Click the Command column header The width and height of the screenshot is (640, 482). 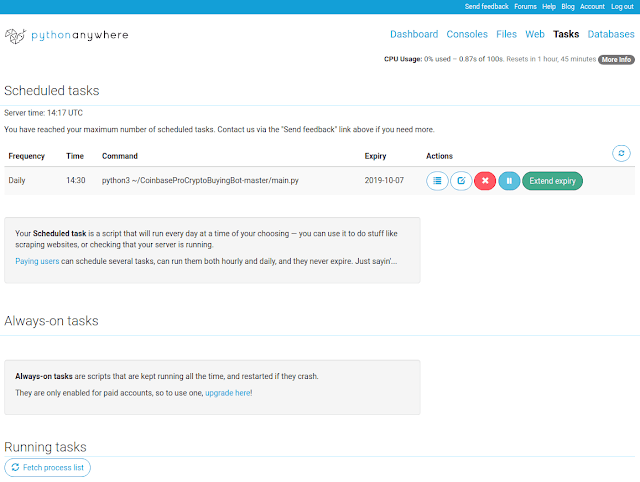(120, 156)
